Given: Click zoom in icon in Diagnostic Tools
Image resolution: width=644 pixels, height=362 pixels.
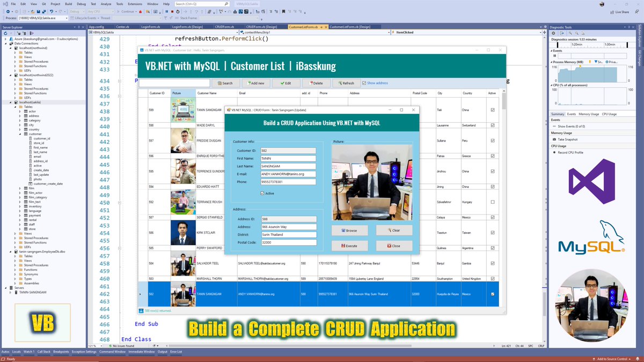Looking at the screenshot, I should point(570,33).
